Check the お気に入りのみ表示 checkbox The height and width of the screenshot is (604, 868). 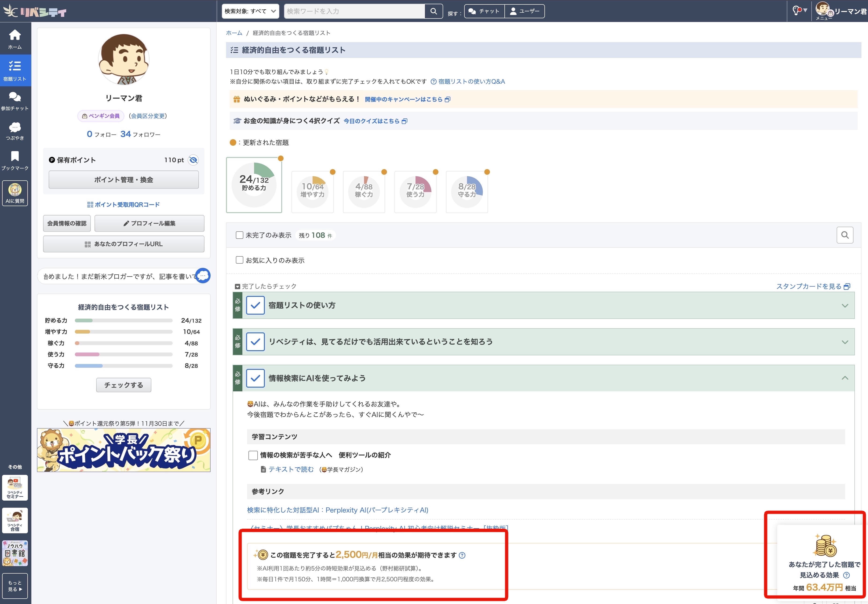click(x=239, y=260)
